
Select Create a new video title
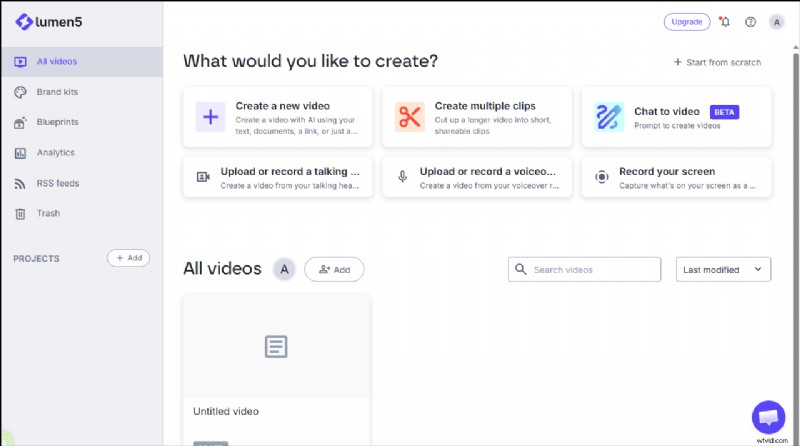tap(283, 106)
